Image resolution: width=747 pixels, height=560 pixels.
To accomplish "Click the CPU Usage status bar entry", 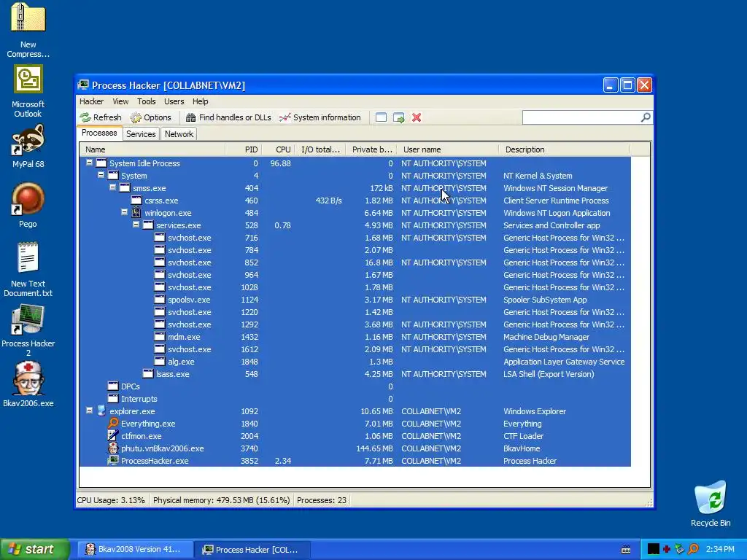I will pyautogui.click(x=111, y=500).
